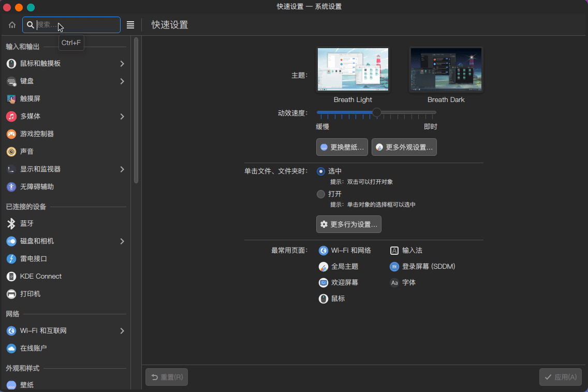Click the change wallpaper (更换壁纸) button
Image resolution: width=588 pixels, height=392 pixels.
(342, 147)
